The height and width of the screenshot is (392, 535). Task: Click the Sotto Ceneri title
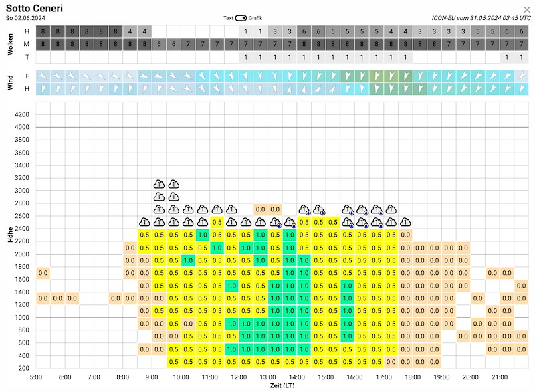click(35, 8)
